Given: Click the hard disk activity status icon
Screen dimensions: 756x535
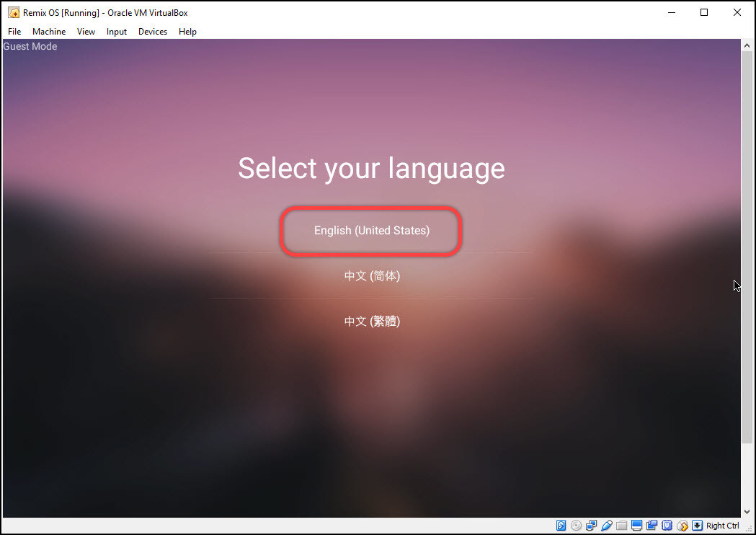Looking at the screenshot, I should 561,526.
